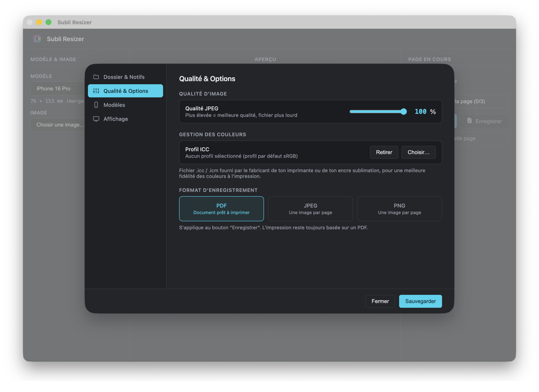Select PDF as the save format
This screenshot has height=392, width=539.
tap(221, 209)
